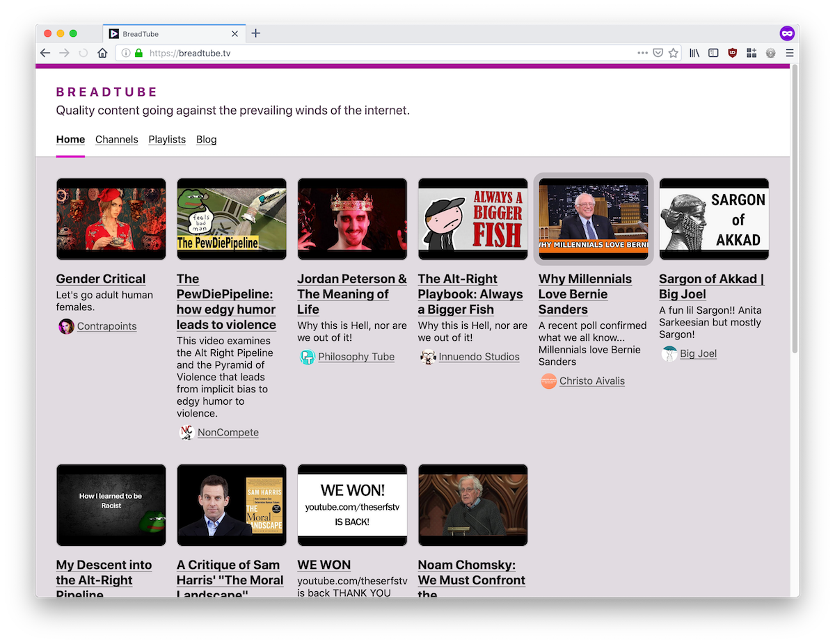Image resolution: width=835 pixels, height=644 pixels.
Task: Click the PewDiePipeline thumbnail image
Action: coord(232,219)
